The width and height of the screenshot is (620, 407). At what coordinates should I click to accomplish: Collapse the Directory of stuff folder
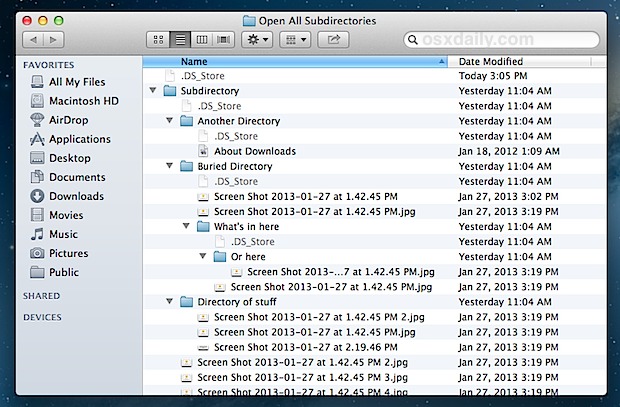click(x=170, y=302)
